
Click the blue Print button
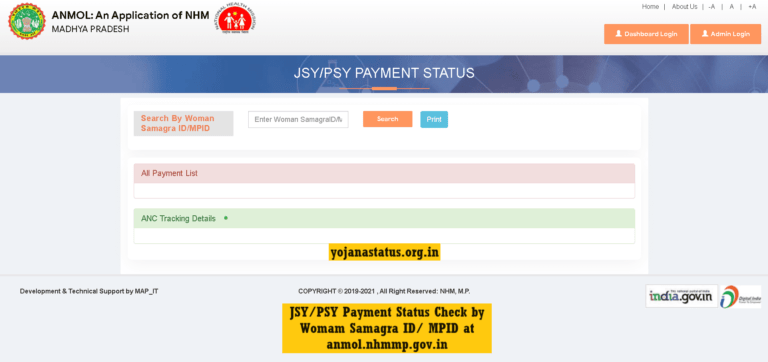click(434, 120)
